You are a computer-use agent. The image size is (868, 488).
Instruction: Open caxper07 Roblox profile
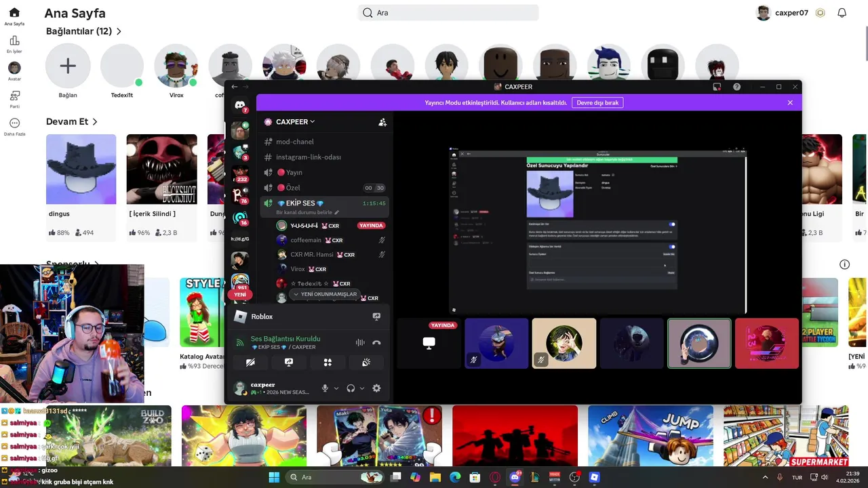click(782, 13)
